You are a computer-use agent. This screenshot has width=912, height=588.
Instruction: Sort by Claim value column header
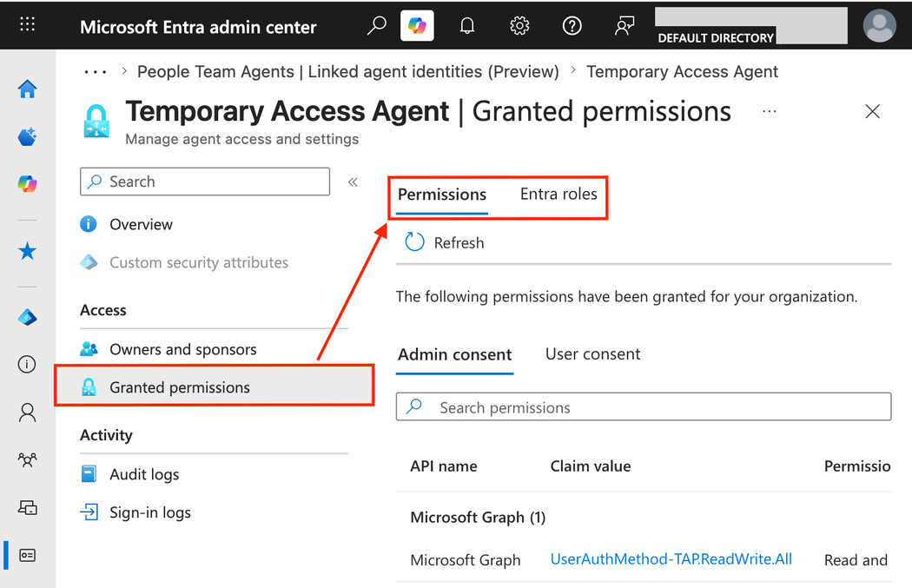click(x=591, y=466)
